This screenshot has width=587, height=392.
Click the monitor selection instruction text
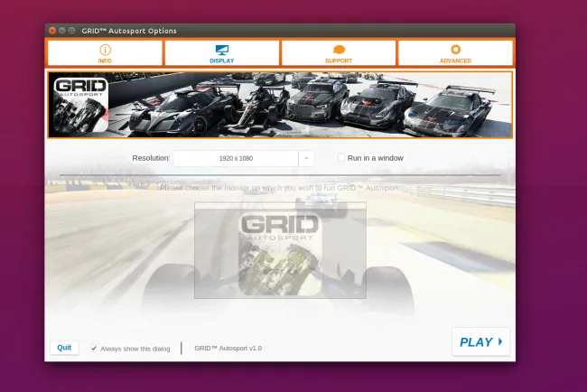point(280,188)
